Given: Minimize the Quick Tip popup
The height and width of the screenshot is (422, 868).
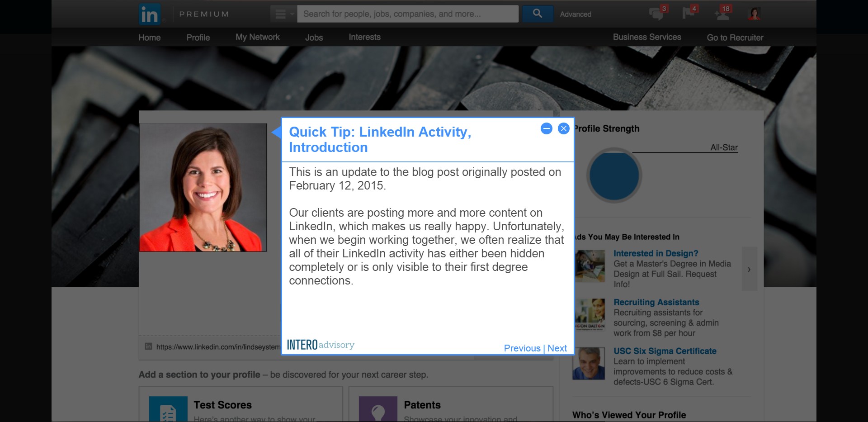Looking at the screenshot, I should coord(546,129).
